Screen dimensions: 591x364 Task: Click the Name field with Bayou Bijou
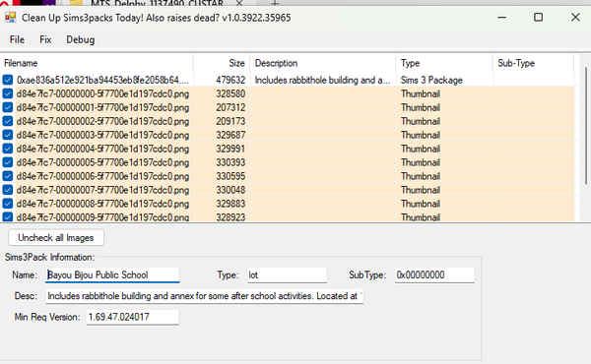coord(112,275)
